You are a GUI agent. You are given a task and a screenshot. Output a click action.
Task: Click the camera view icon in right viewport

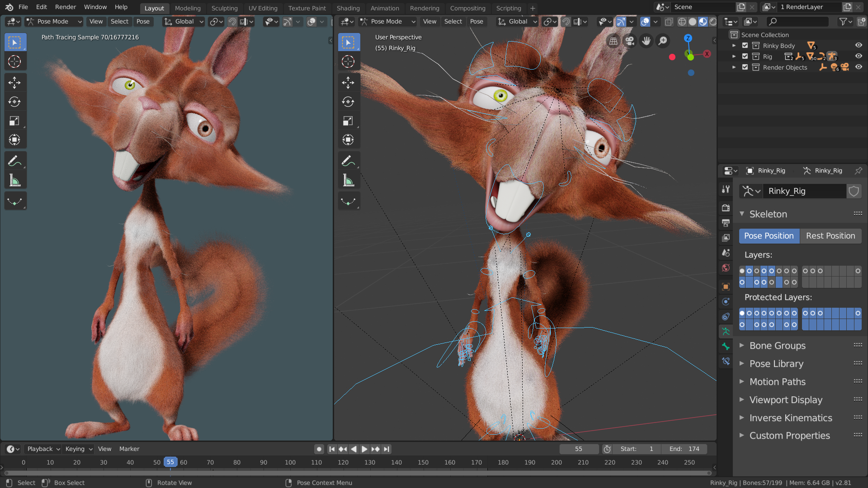click(x=629, y=41)
